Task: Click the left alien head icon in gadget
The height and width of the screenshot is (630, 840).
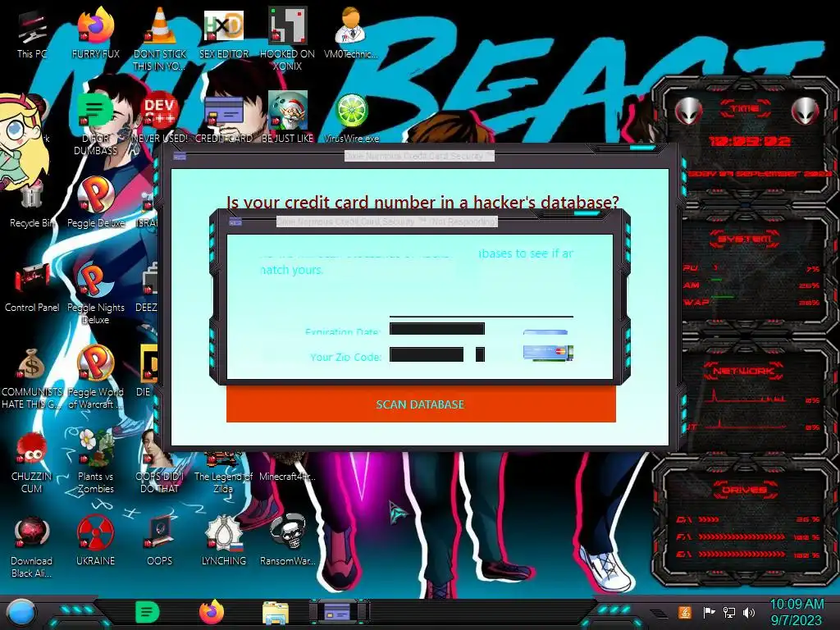Action: point(688,112)
